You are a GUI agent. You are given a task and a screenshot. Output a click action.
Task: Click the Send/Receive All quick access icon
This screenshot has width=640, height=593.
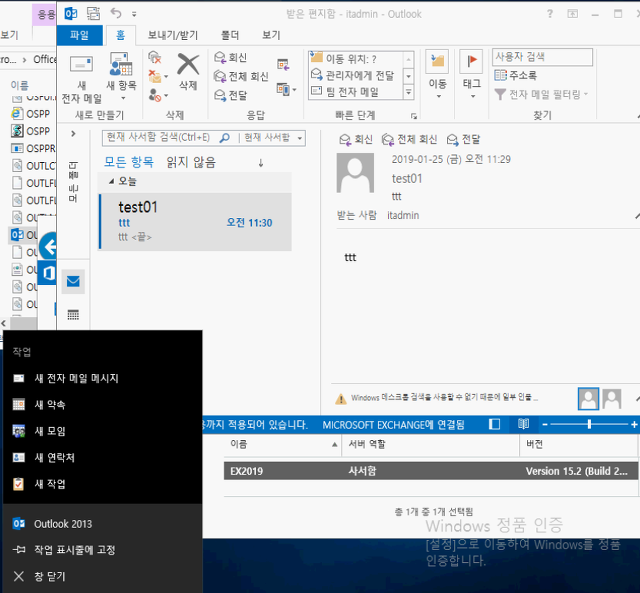click(93, 14)
